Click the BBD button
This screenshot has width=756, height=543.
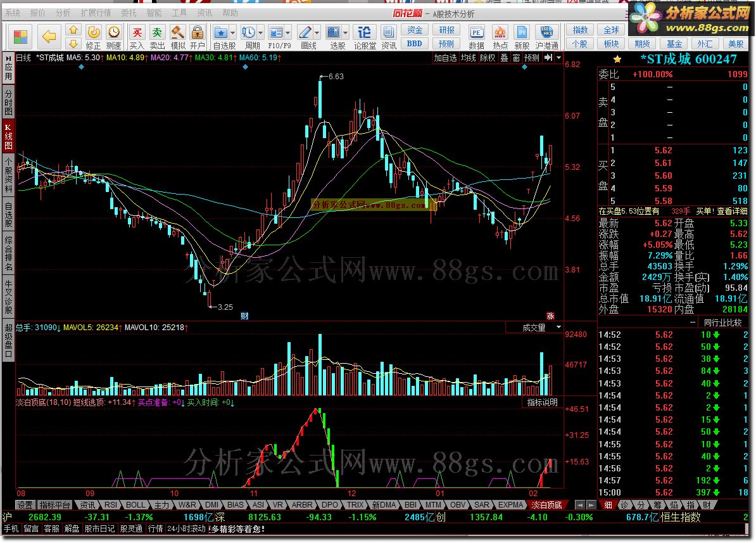click(415, 44)
